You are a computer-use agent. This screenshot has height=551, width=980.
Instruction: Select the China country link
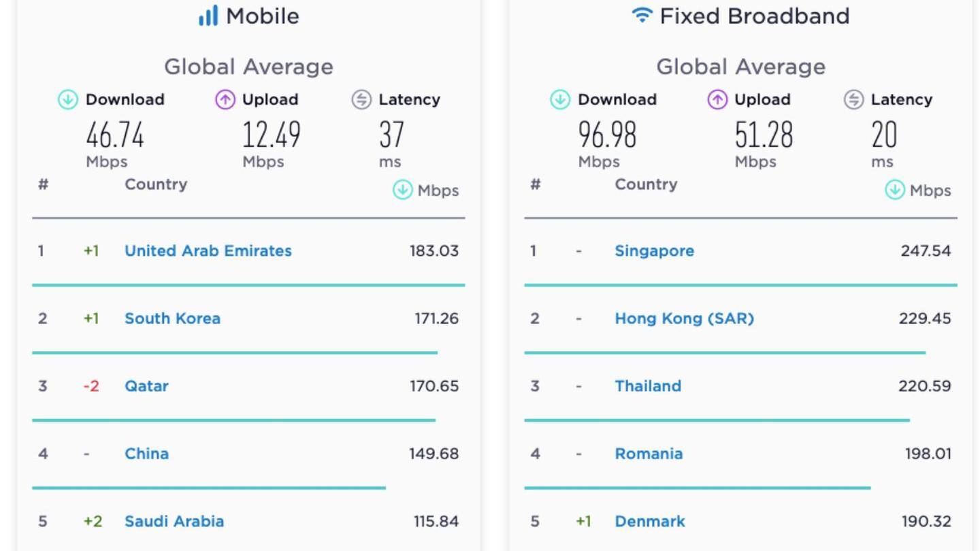146,454
